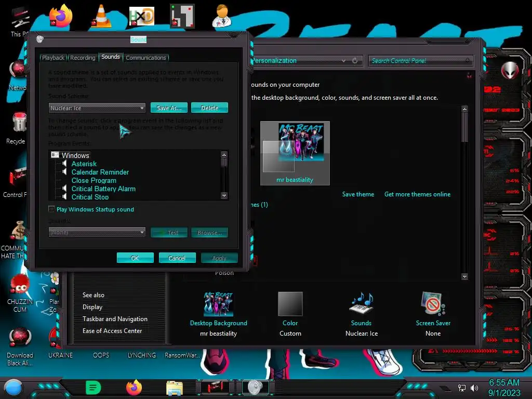This screenshot has height=399, width=532.
Task: Open the Display link under See also
Action: (92, 307)
